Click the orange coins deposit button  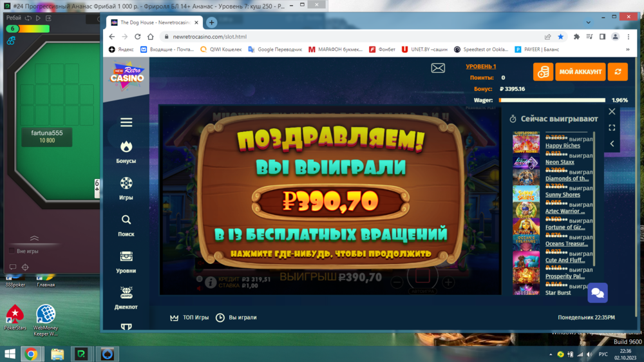tap(543, 71)
